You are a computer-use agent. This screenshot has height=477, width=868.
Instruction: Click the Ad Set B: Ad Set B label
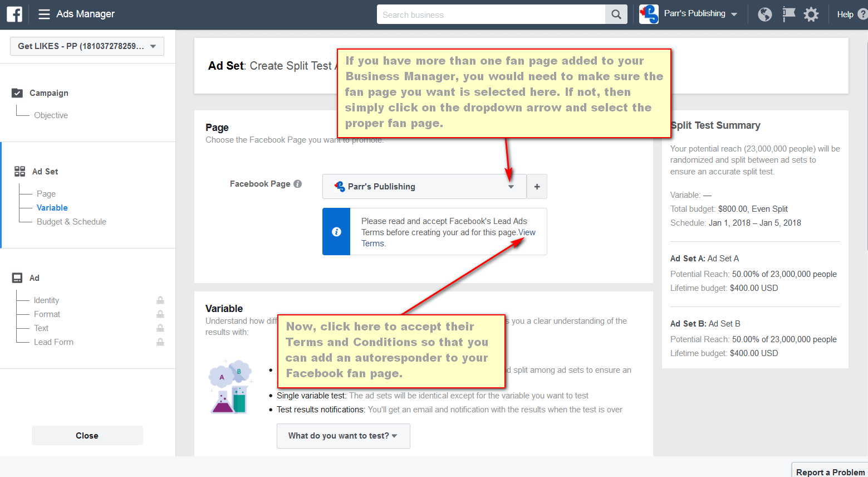tap(705, 324)
